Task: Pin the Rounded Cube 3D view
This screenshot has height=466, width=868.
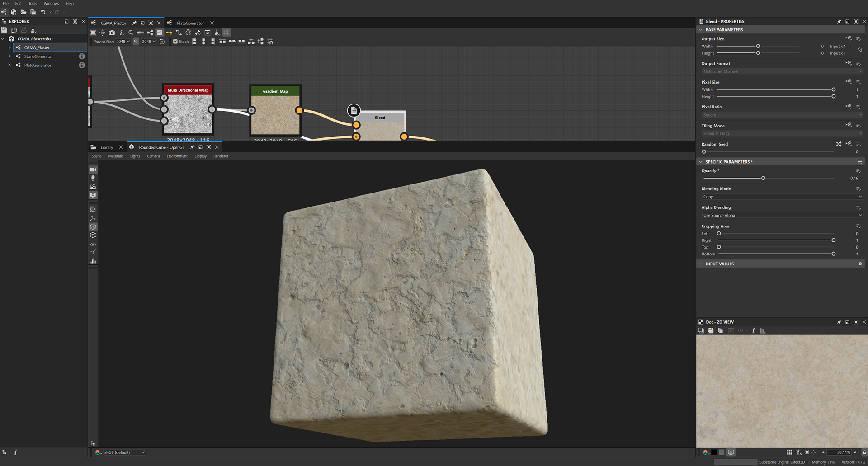Action: click(x=192, y=147)
